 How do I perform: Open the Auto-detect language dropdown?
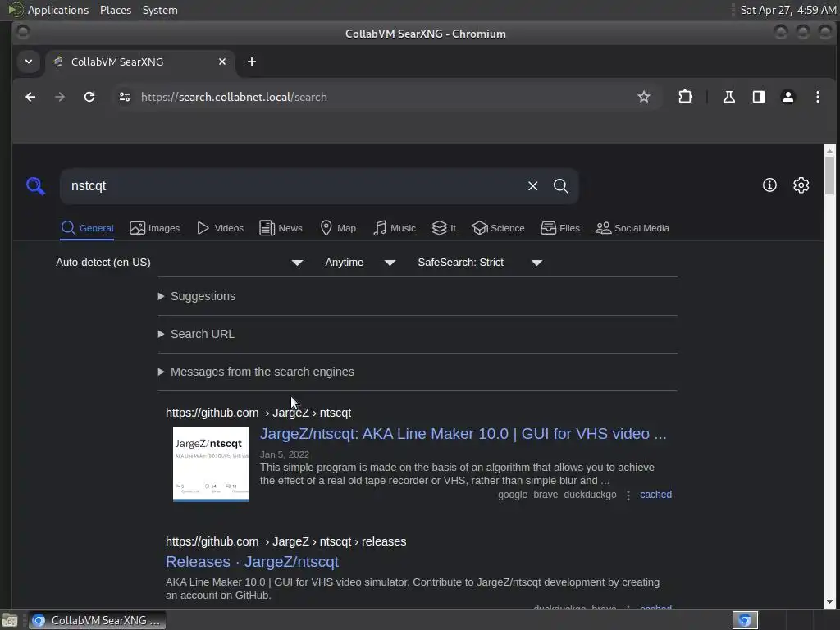180,262
